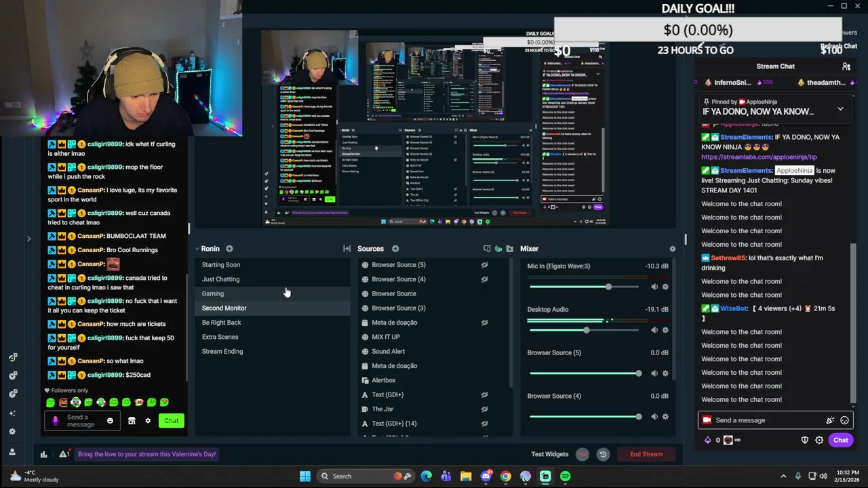Toggle visibility of Text (GDI+) source

click(484, 394)
